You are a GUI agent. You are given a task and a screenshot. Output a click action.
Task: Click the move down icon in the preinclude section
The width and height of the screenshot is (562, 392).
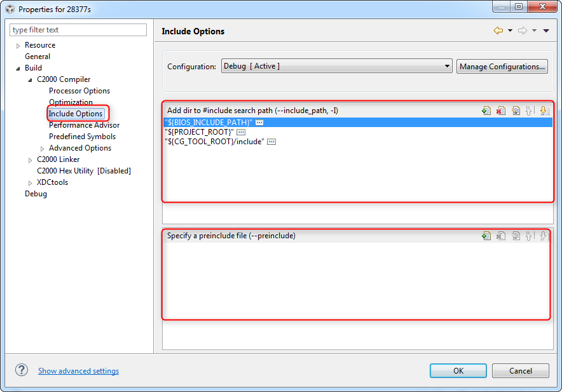point(544,236)
